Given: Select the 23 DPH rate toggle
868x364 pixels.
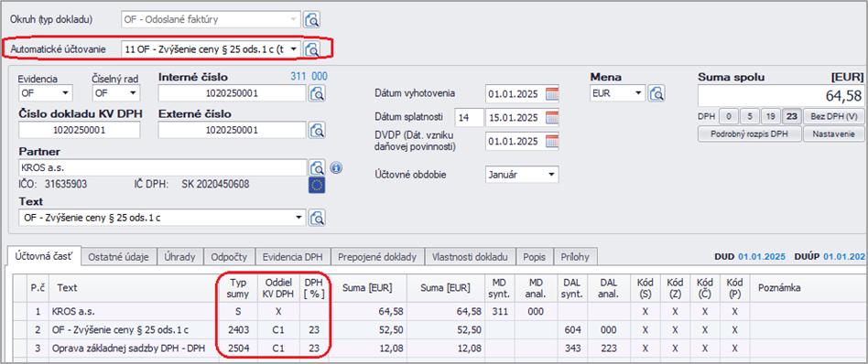Looking at the screenshot, I should pos(792,117).
